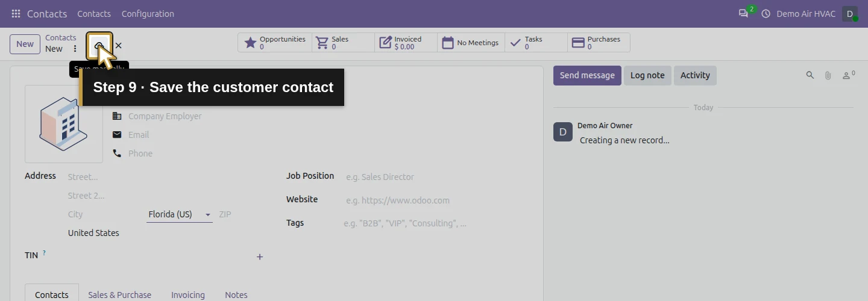Click the Activity button
The height and width of the screenshot is (301, 868).
click(x=695, y=75)
